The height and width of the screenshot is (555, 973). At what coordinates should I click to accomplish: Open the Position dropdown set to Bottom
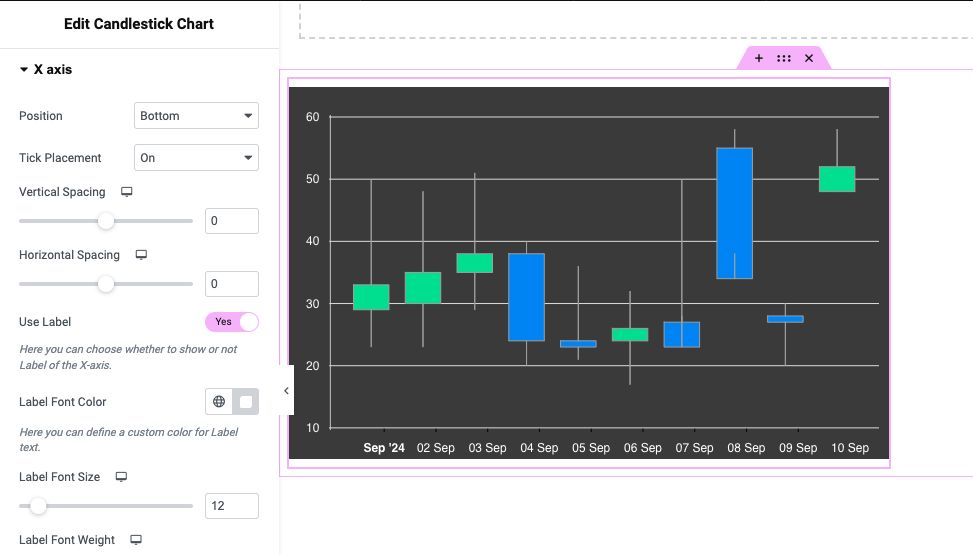(x=196, y=115)
